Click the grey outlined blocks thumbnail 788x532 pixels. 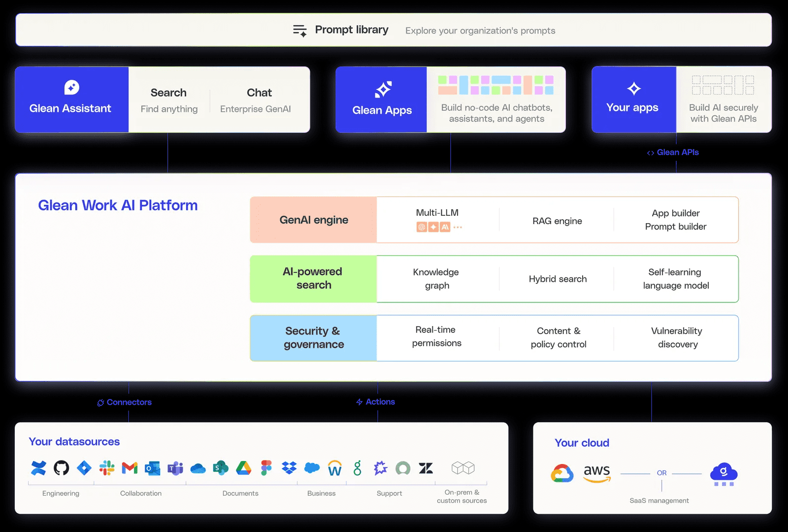click(723, 85)
